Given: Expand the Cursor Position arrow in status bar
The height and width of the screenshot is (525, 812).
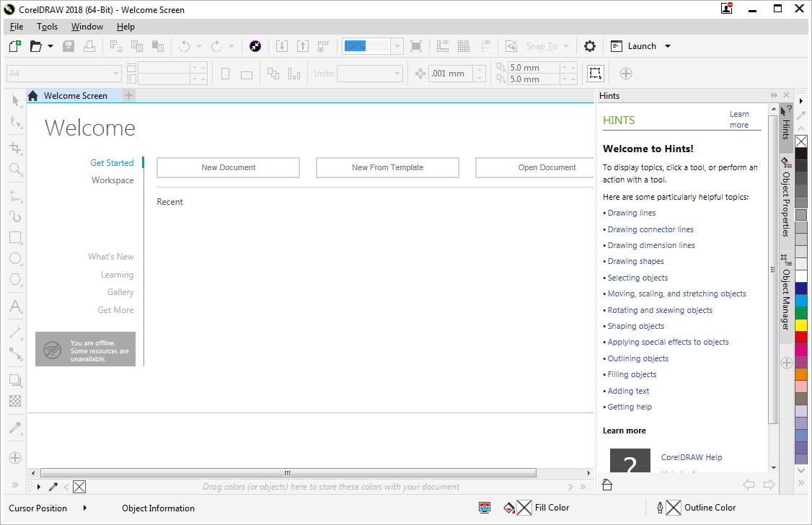Looking at the screenshot, I should tap(85, 508).
